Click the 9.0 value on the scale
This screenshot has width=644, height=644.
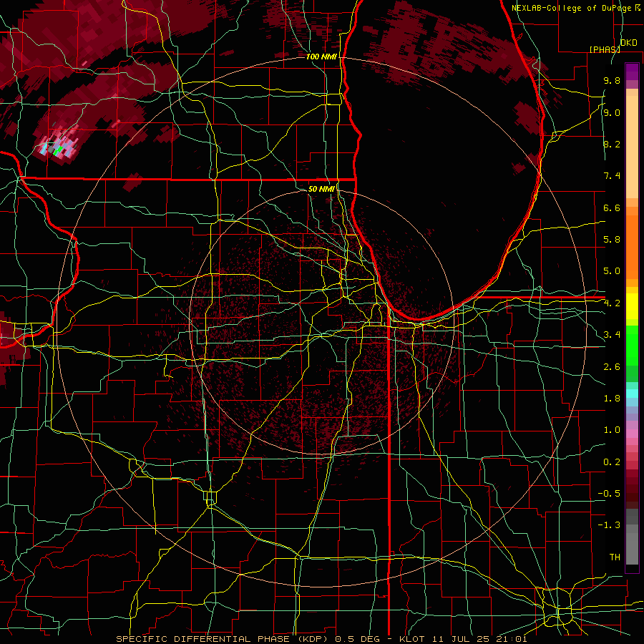tap(612, 113)
